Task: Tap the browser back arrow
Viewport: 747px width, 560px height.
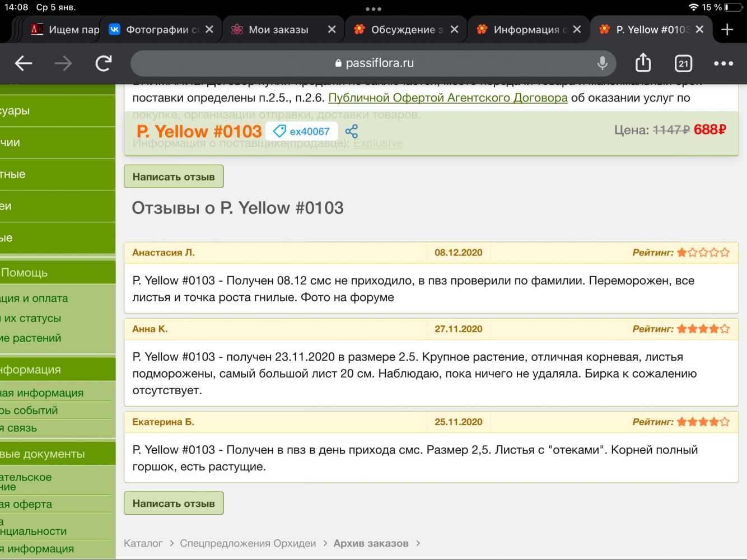Action: (x=24, y=63)
